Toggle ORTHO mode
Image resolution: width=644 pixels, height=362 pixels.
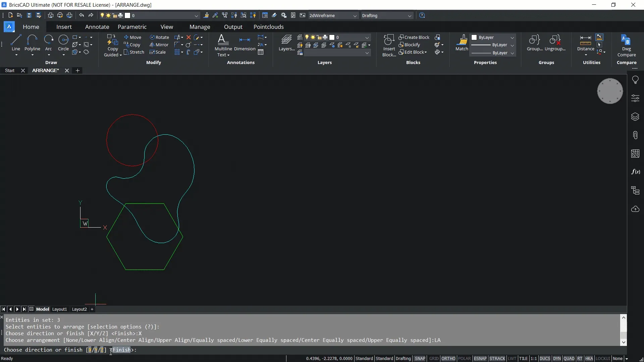click(x=448, y=358)
